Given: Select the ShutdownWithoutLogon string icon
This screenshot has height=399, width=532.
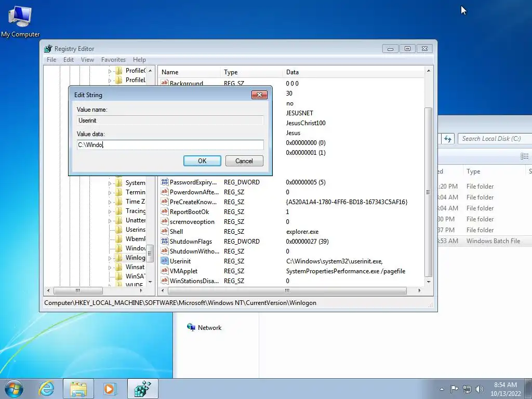Looking at the screenshot, I should [x=165, y=251].
